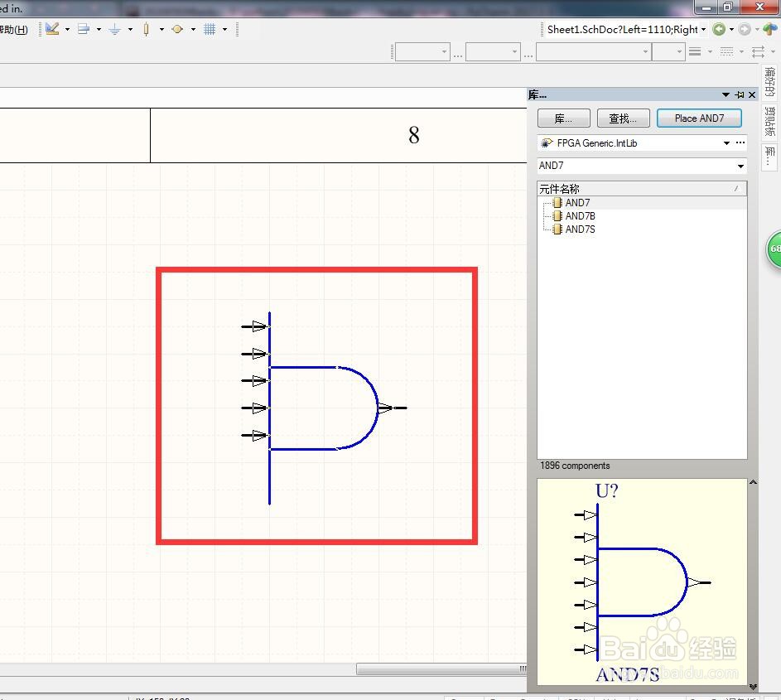Pin the 库 libraries panel
Screen dimensions: 781x700
point(740,94)
